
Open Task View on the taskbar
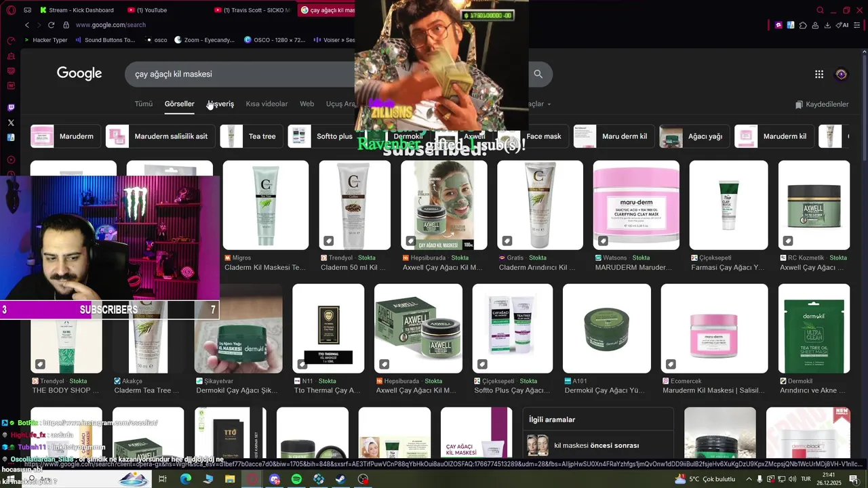click(x=163, y=479)
